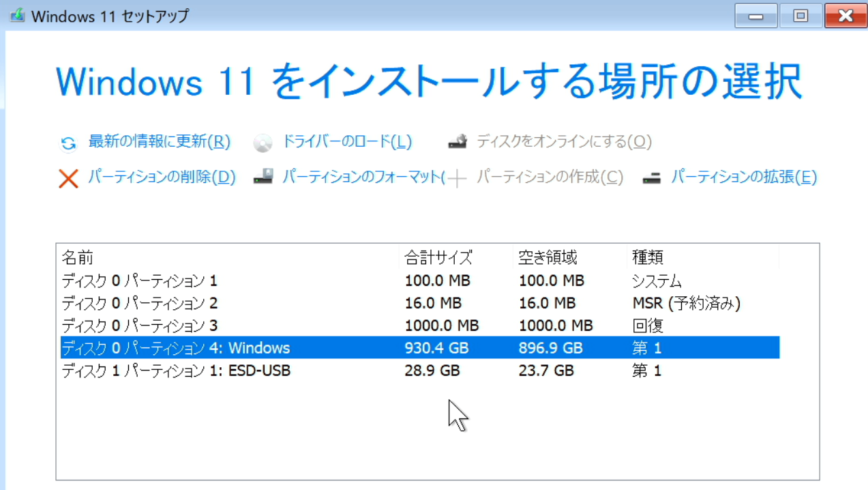Screen dimensions: 868x490
Task: Click the format partition drive icon
Action: pos(263,177)
